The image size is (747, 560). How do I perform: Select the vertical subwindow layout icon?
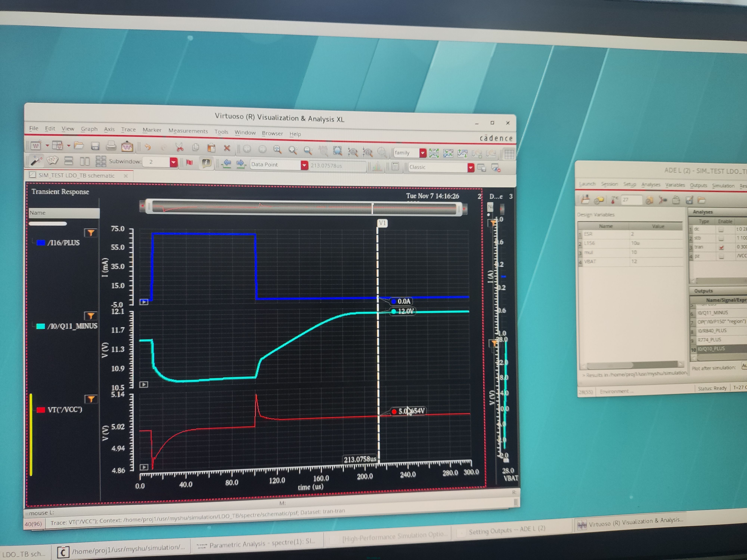coord(84,161)
